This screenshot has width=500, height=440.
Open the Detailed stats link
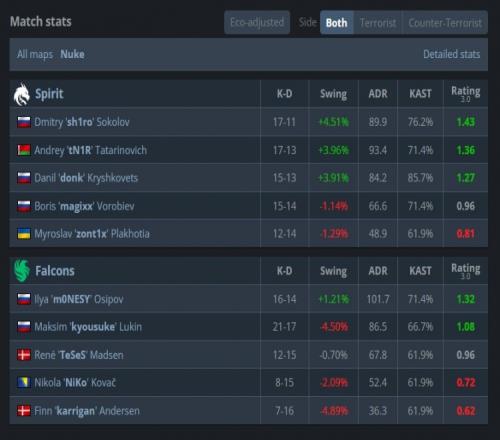point(452,54)
